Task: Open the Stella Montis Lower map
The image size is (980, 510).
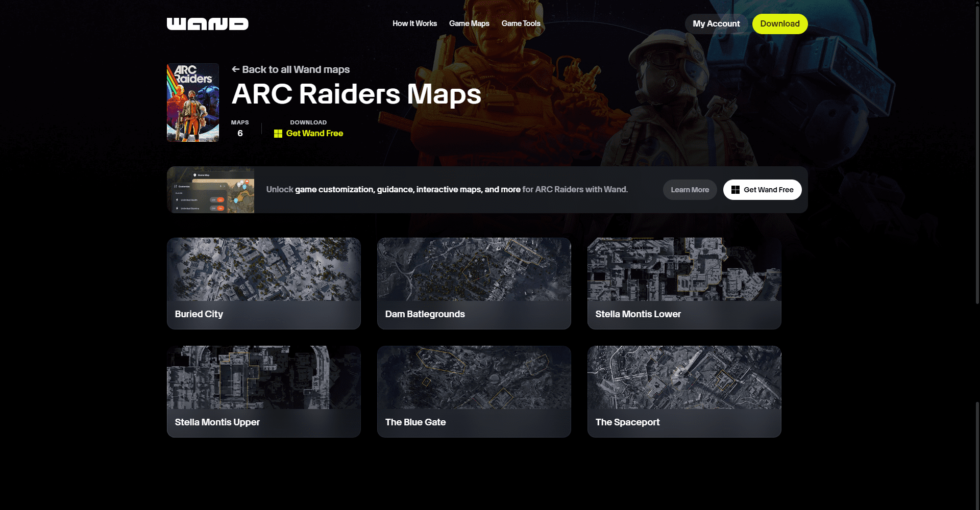Action: [684, 283]
